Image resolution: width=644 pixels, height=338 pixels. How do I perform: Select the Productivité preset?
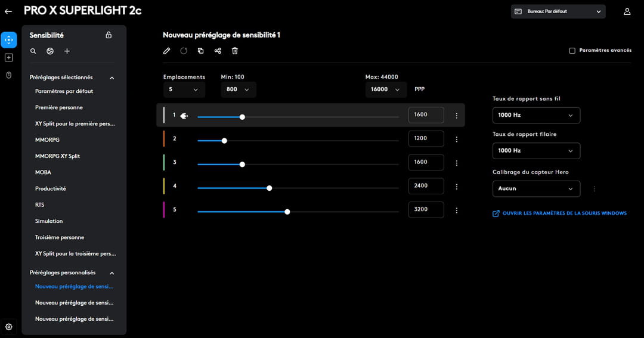[51, 188]
